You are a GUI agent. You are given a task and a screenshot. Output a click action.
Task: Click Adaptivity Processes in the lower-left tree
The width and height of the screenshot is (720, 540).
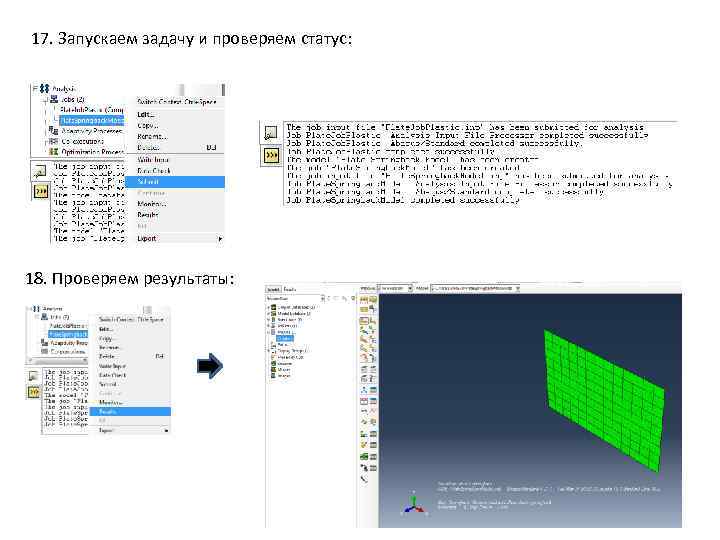(x=69, y=343)
